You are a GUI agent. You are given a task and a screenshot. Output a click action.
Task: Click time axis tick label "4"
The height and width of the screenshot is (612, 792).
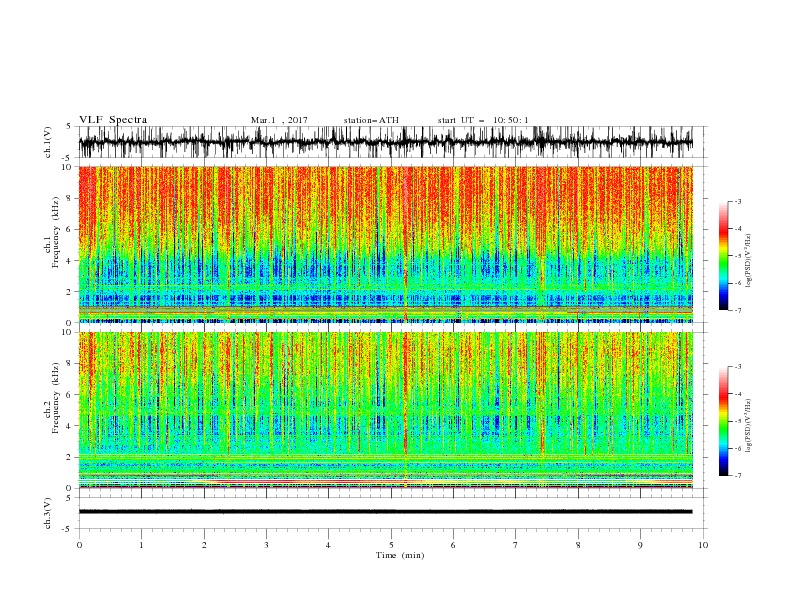tap(328, 545)
